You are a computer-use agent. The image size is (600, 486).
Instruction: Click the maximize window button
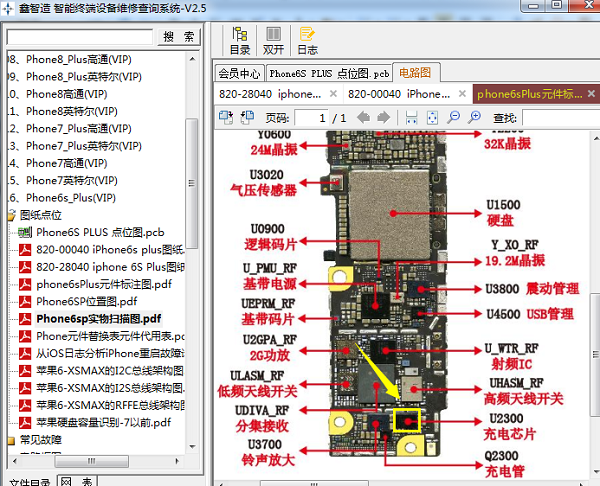tap(556, 5)
